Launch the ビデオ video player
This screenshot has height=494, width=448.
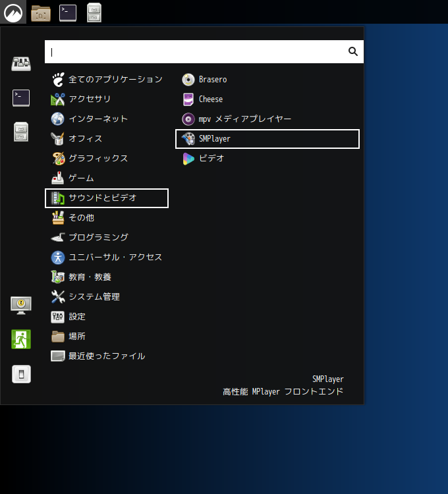(x=267, y=159)
